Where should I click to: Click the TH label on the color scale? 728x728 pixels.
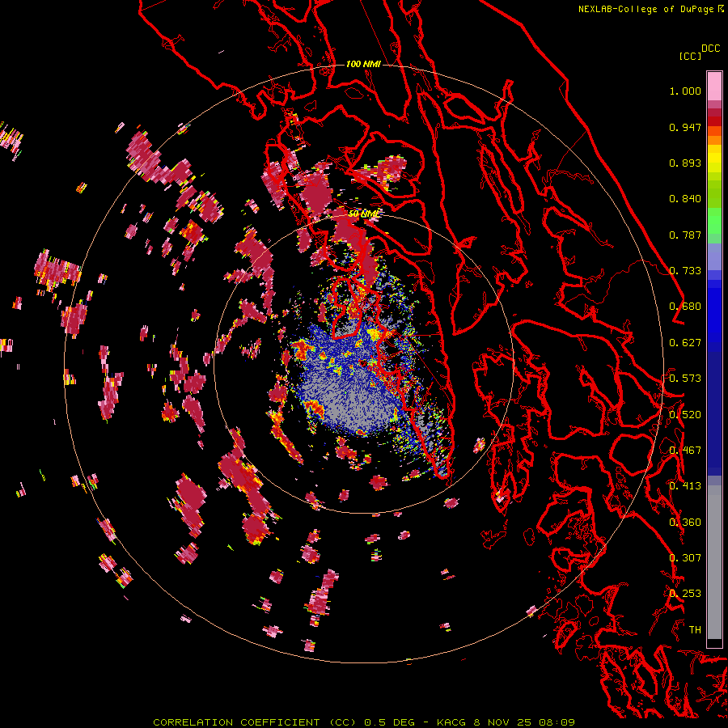[695, 630]
